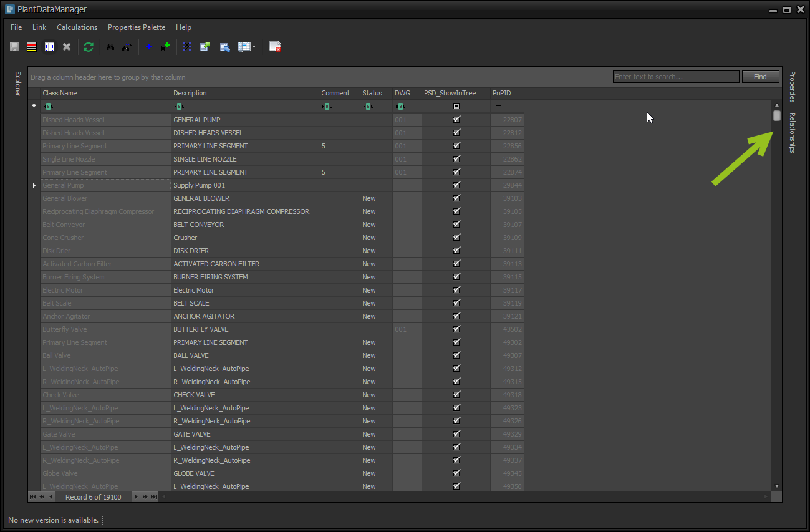Click the blue plus add icon
This screenshot has height=532, width=810.
tap(148, 47)
